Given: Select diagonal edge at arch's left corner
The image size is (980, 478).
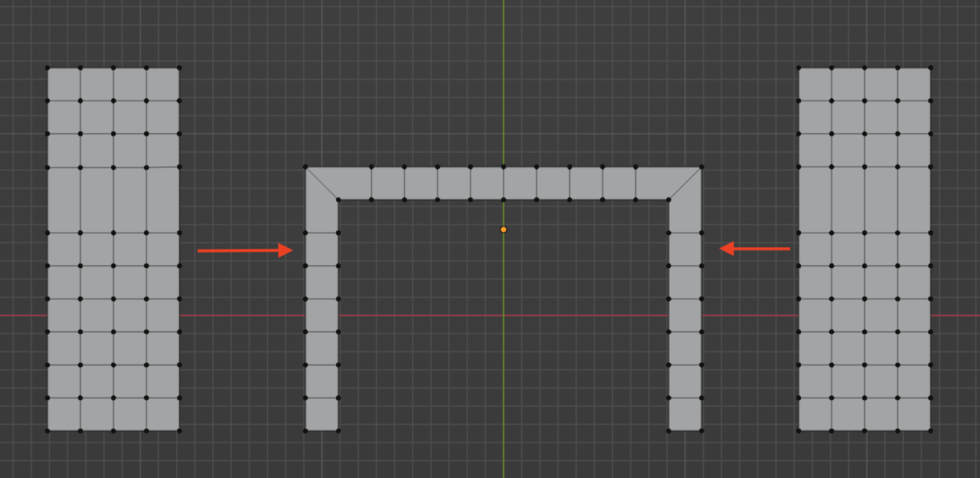Looking at the screenshot, I should click(x=322, y=183).
